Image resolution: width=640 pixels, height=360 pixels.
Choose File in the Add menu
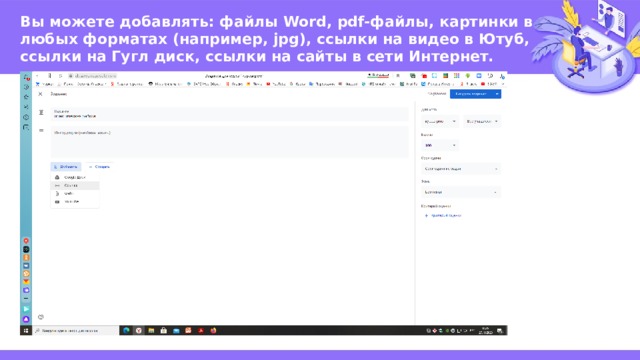tap(75, 193)
